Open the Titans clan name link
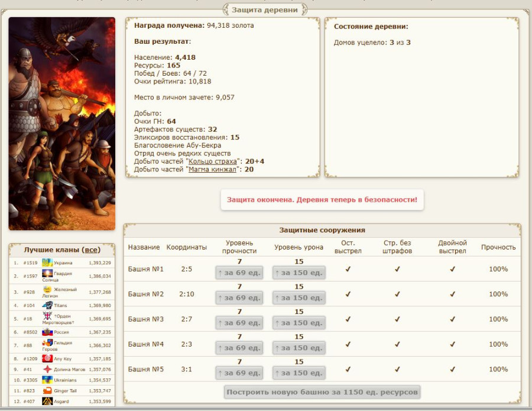This screenshot has height=411, width=532. pyautogui.click(x=60, y=306)
